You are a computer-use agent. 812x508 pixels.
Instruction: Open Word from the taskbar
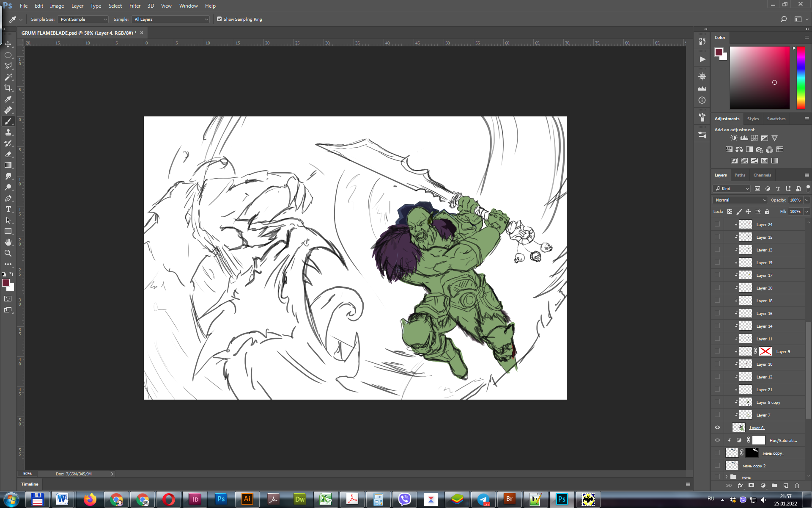tap(63, 500)
